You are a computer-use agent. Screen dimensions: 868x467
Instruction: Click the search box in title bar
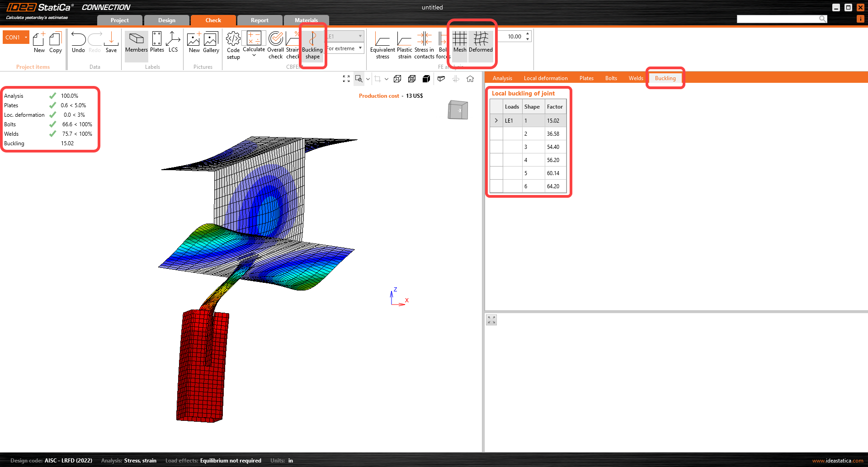[x=782, y=19]
